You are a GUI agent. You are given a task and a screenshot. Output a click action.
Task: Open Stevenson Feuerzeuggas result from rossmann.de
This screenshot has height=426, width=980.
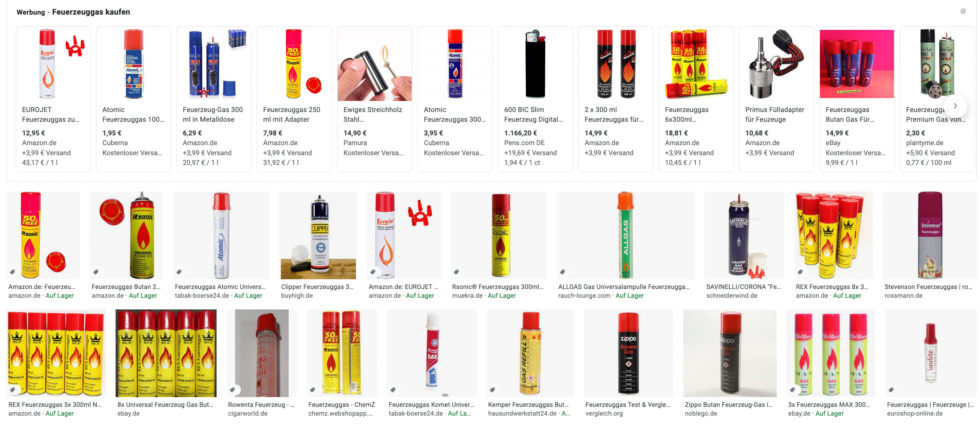[x=929, y=235]
